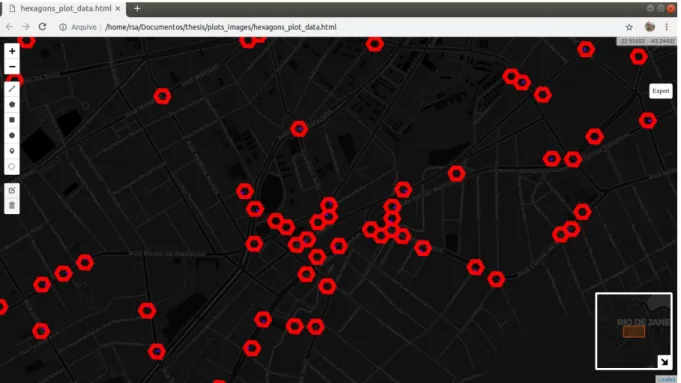Select the hexagons_plot_data.html tab

click(x=65, y=8)
